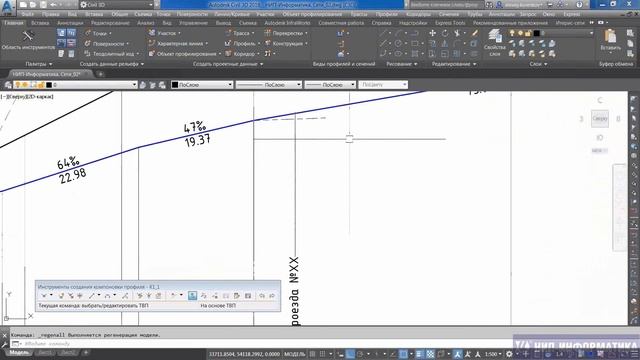Click the Undo arrow in quick access
Screen dimensions: 640x360
[x=53, y=5]
